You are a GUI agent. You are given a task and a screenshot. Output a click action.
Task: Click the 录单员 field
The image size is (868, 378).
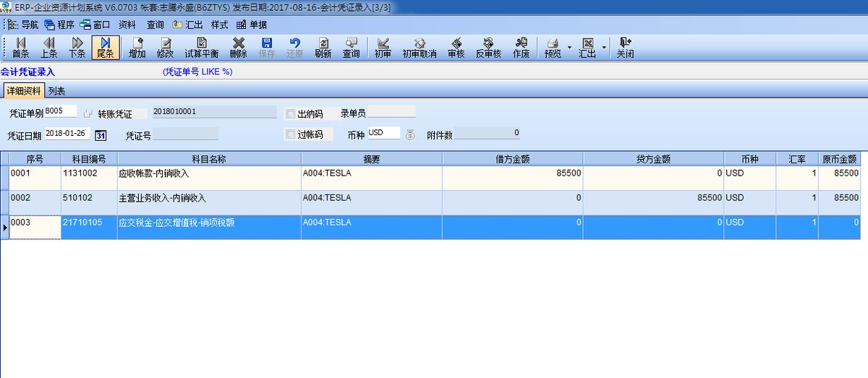click(392, 111)
